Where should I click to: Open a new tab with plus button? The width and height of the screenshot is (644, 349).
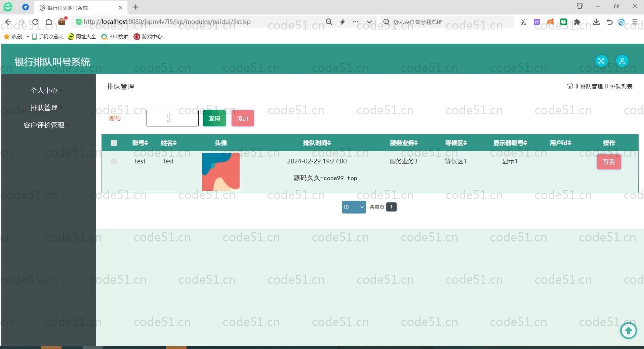click(x=136, y=7)
